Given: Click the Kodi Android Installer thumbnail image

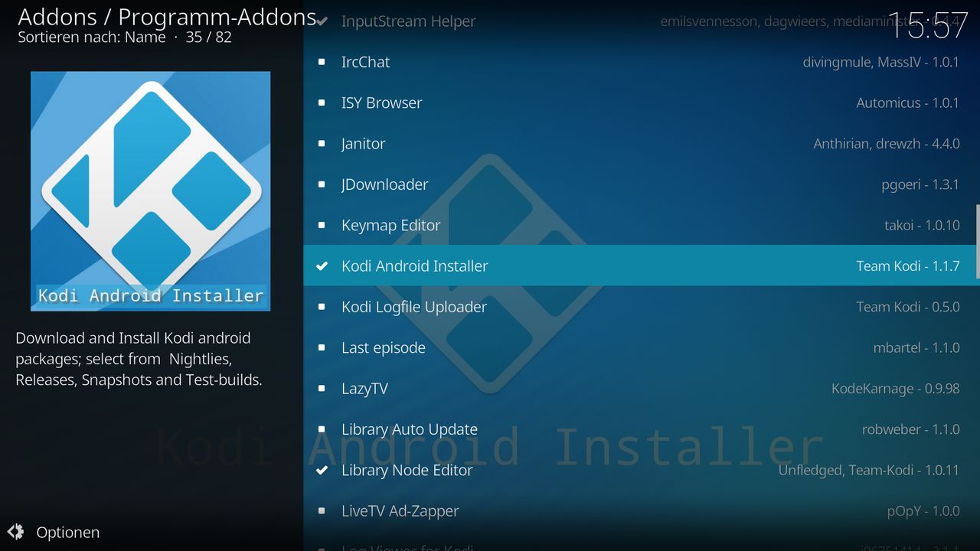Looking at the screenshot, I should tap(150, 191).
